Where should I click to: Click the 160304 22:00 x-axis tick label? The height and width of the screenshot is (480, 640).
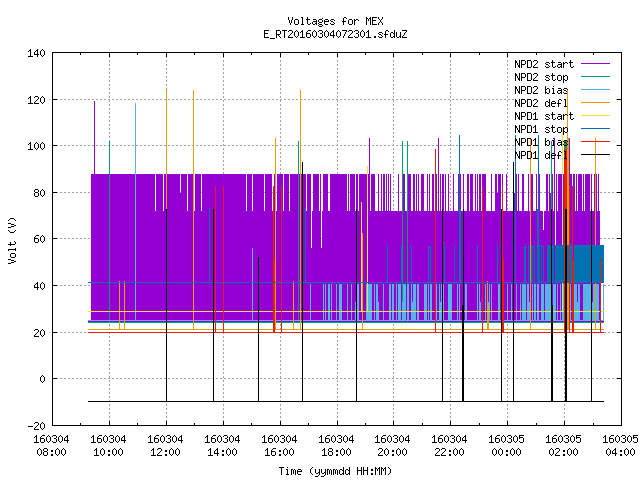(449, 446)
